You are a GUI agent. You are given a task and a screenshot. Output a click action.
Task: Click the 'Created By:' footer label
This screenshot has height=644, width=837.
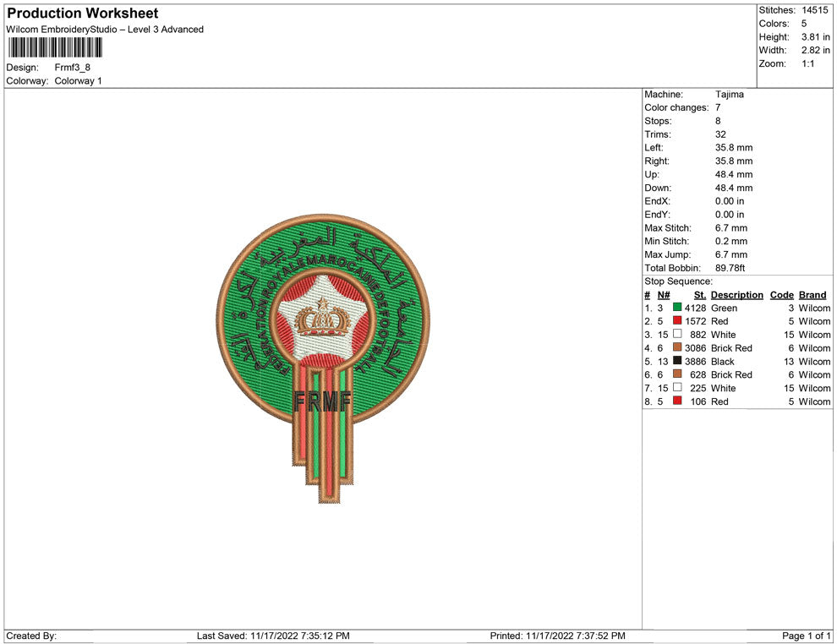pos(31,636)
